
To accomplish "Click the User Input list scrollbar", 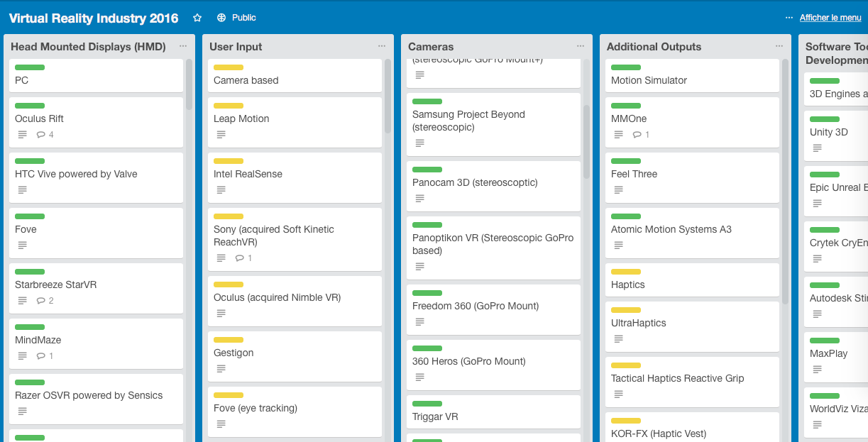I will point(388,96).
